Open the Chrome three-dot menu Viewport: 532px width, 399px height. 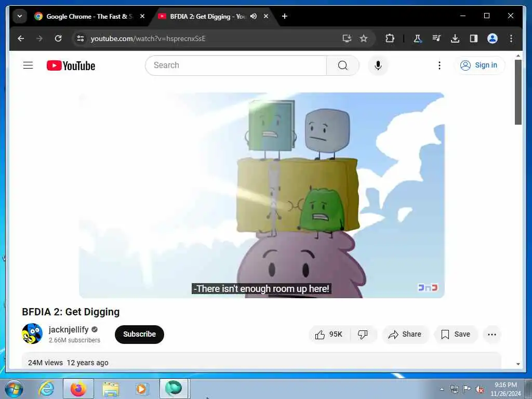[x=511, y=38]
